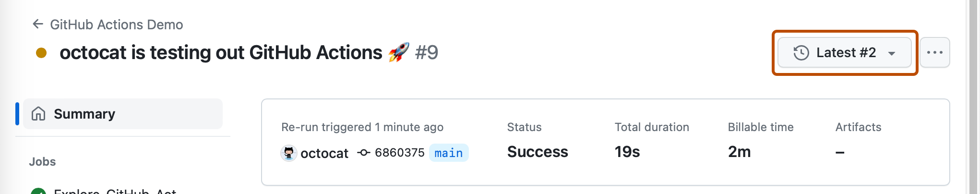The image size is (980, 194).
Task: Click the back arrow beside GitHub Actions Demo
Action: [38, 24]
